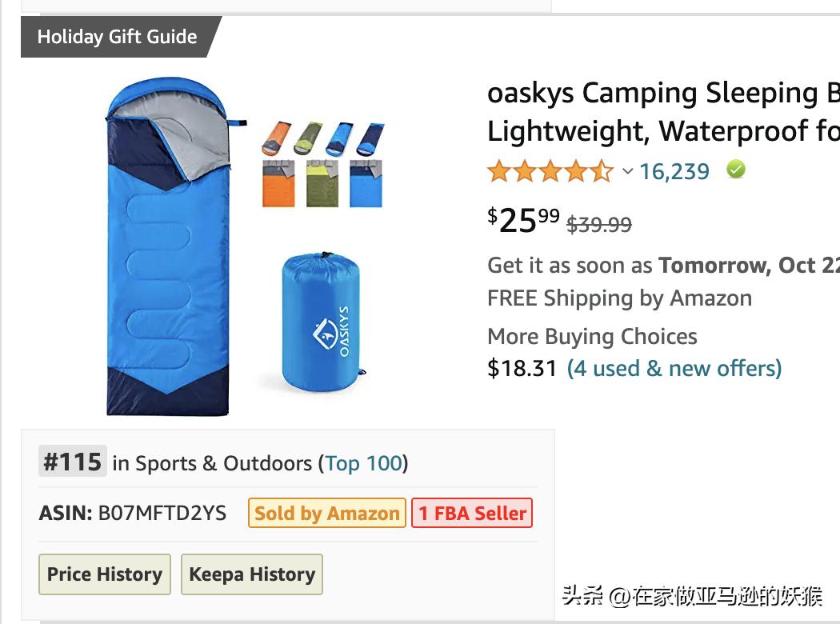Image resolution: width=840 pixels, height=624 pixels.
Task: Click the green verified sustainability badge icon
Action: pos(735,169)
